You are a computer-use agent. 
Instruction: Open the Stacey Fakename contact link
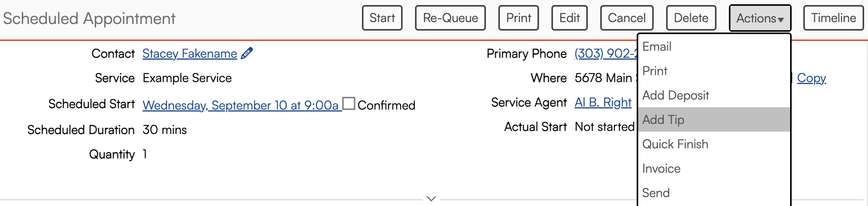189,53
